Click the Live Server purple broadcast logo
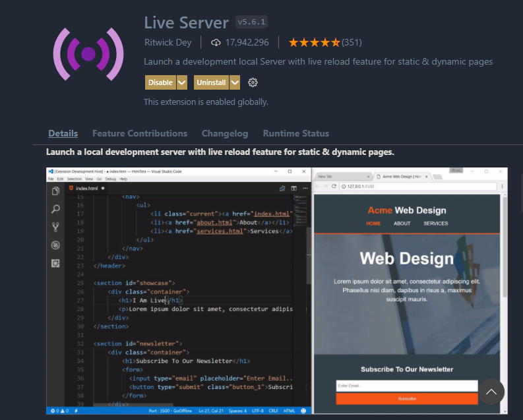This screenshot has height=420, width=523. (x=88, y=54)
